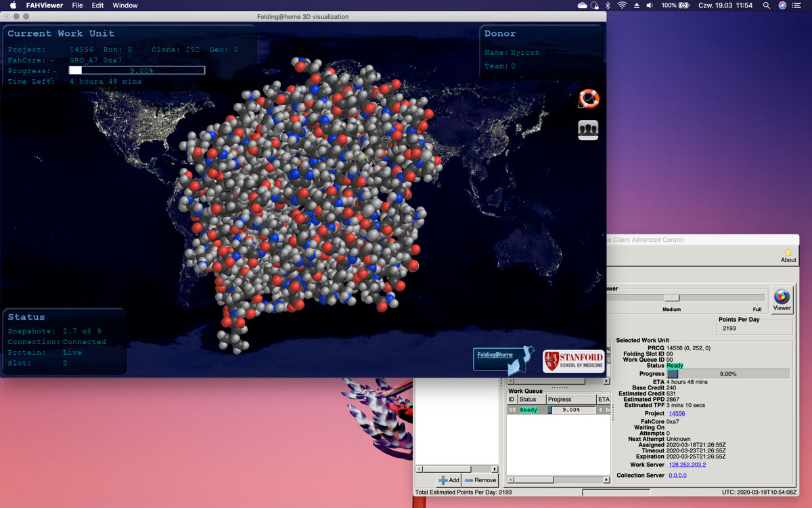Open About via the star icon

point(788,255)
